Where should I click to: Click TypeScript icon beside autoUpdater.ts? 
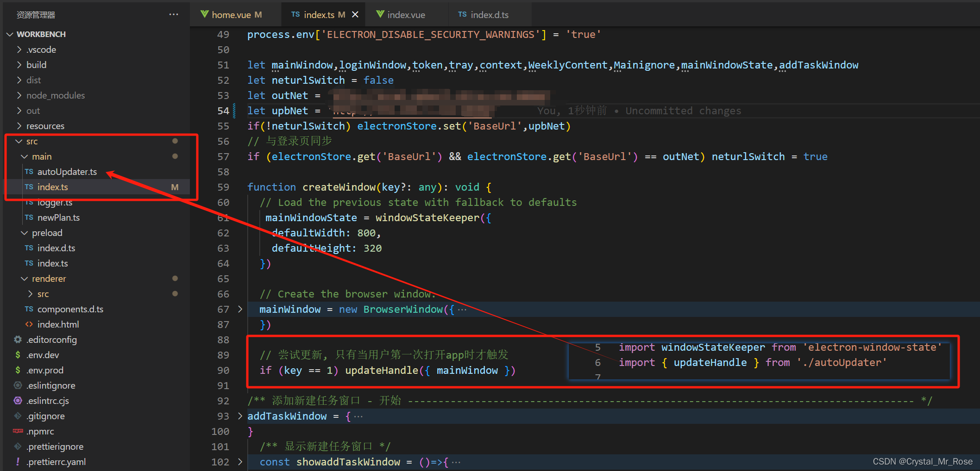[29, 171]
